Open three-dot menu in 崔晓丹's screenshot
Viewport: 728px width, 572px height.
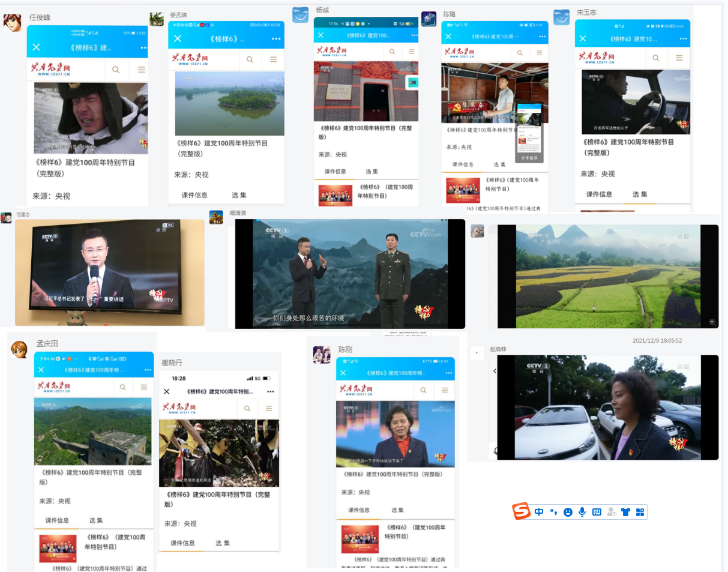(270, 391)
